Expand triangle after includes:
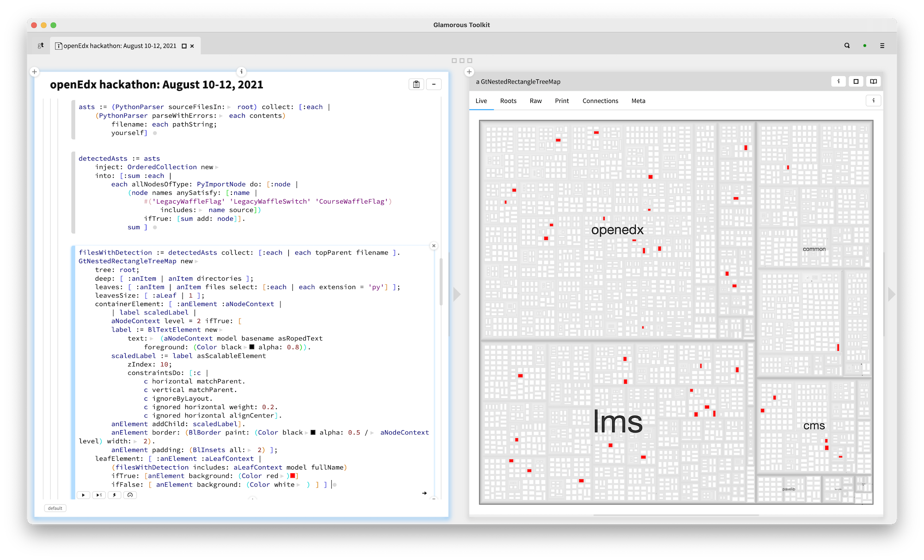The width and height of the screenshot is (924, 560). pos(201,210)
